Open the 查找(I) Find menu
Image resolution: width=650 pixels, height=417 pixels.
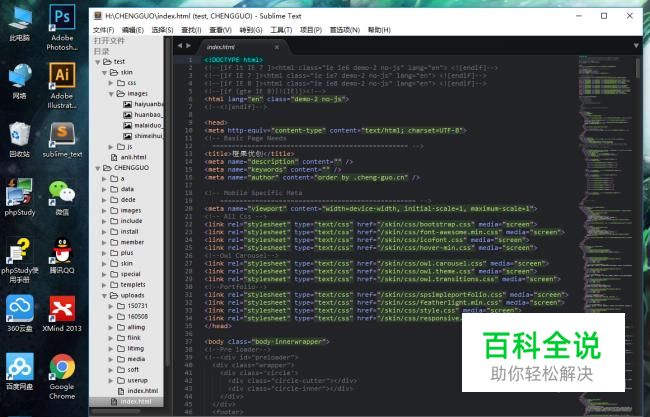191,30
